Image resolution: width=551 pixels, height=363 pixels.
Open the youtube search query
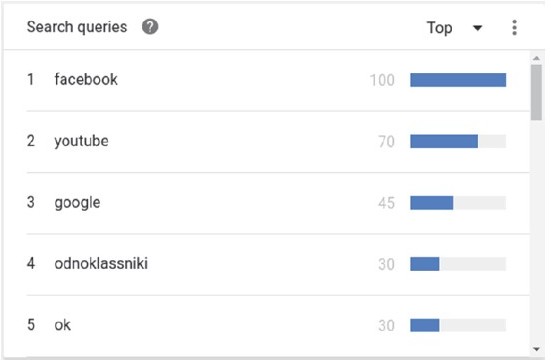click(x=82, y=141)
